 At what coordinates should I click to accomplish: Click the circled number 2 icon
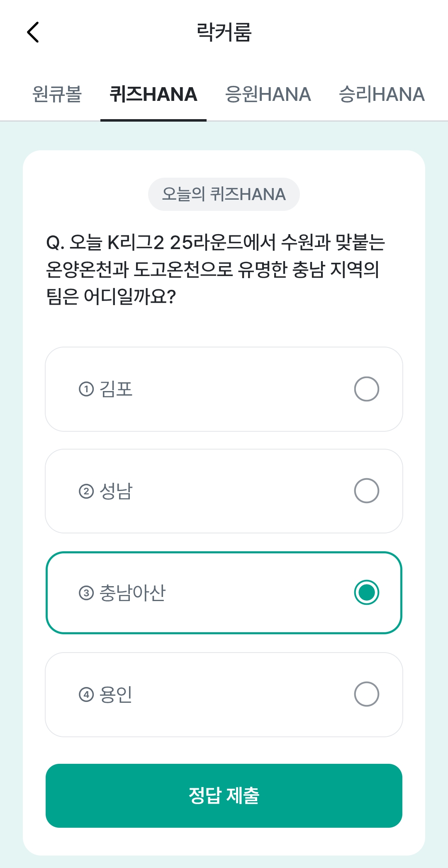86,491
